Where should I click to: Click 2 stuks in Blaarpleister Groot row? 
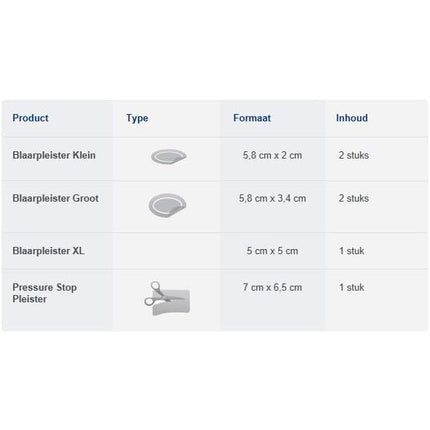click(x=354, y=198)
